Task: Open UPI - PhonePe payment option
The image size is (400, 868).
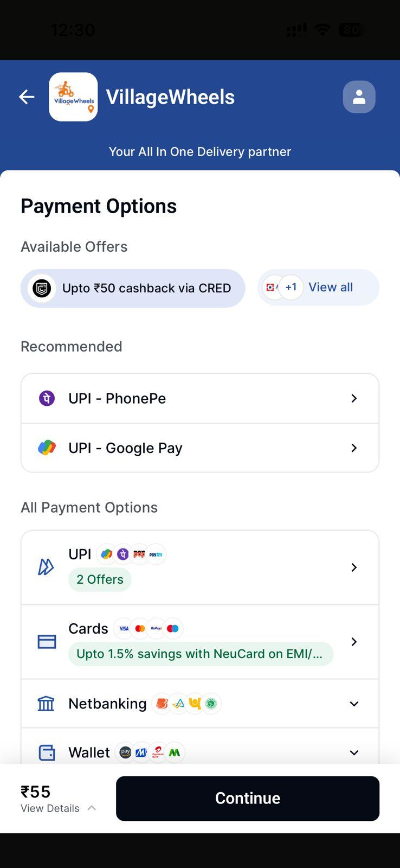Action: point(200,398)
